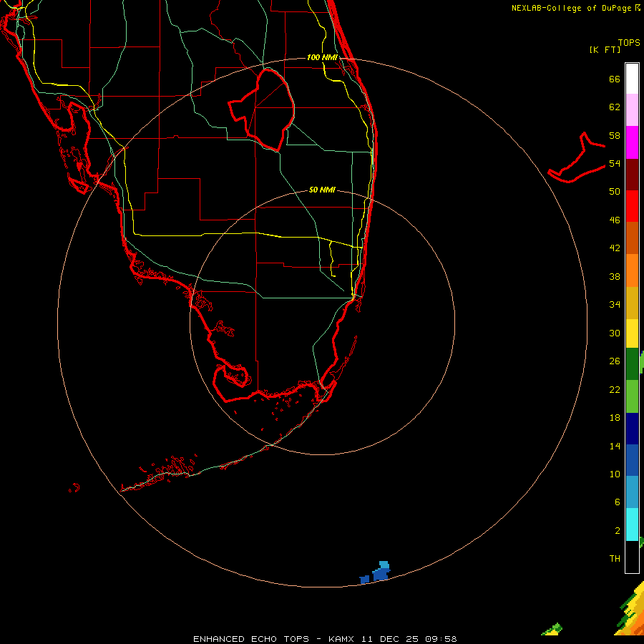Click the magenta legend swatch
Image resolution: width=644 pixels, height=644 pixels.
[x=632, y=142]
